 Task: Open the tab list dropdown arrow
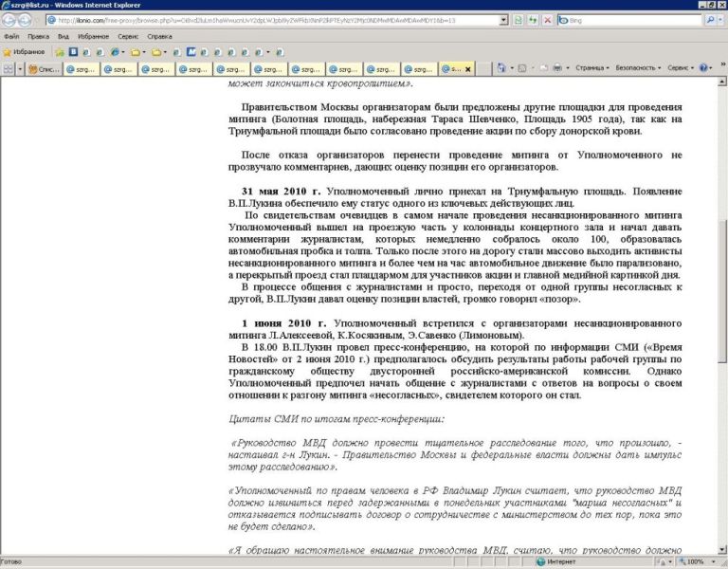[20, 68]
